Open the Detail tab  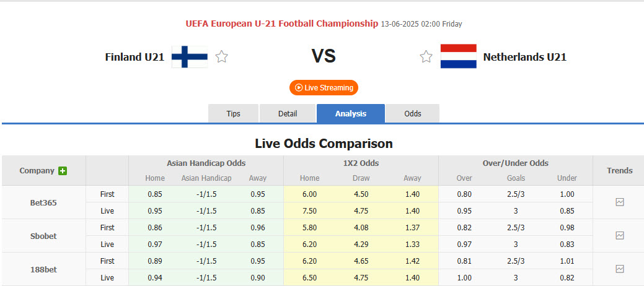pos(288,113)
